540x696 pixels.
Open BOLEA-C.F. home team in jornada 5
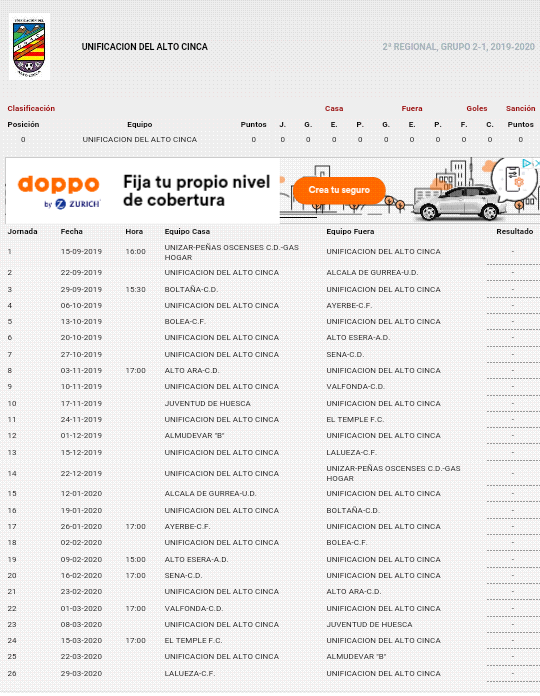[185, 321]
